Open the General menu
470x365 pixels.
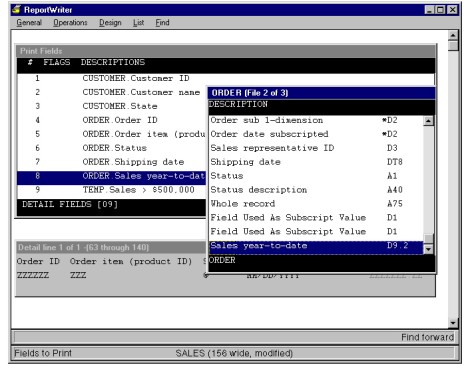pos(29,23)
